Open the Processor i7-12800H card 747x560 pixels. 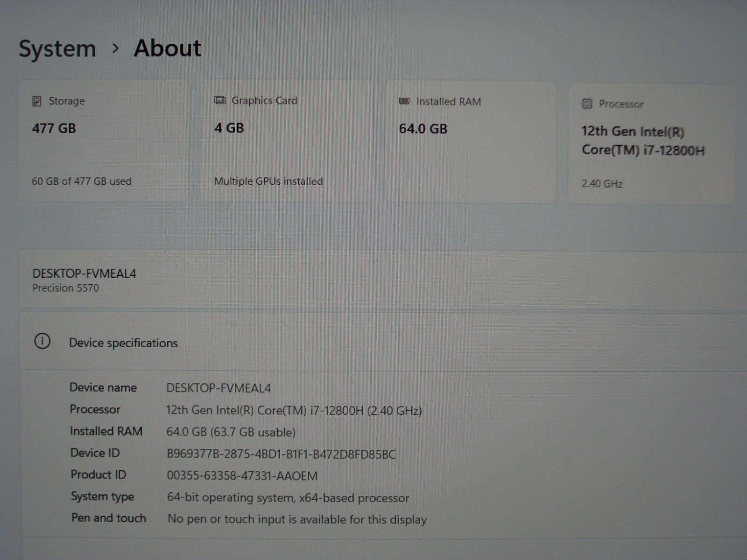point(651,144)
